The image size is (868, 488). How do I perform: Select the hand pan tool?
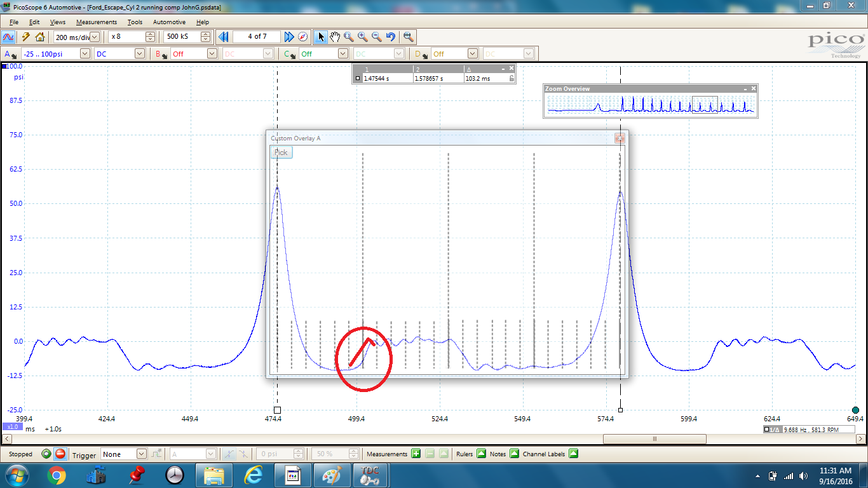pos(335,37)
